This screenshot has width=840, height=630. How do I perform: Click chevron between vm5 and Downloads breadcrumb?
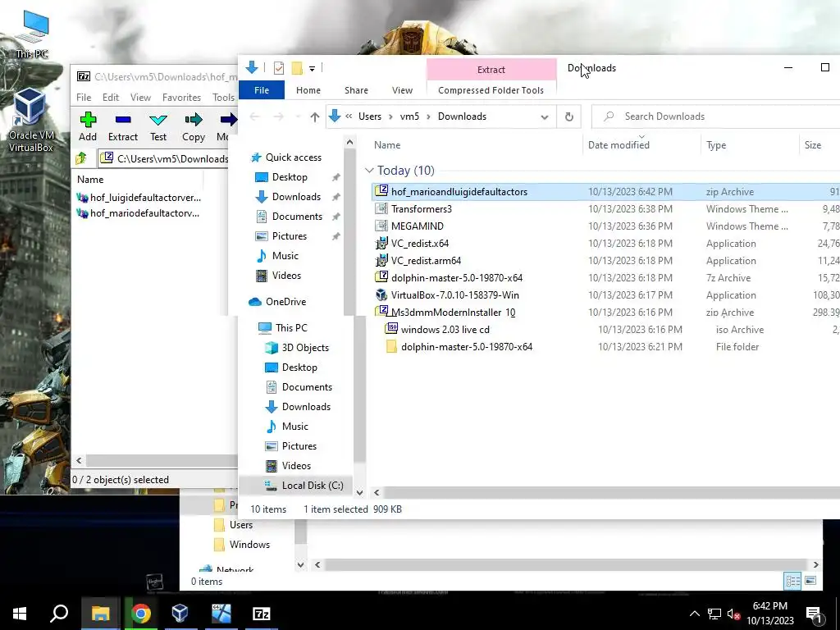coord(428,116)
